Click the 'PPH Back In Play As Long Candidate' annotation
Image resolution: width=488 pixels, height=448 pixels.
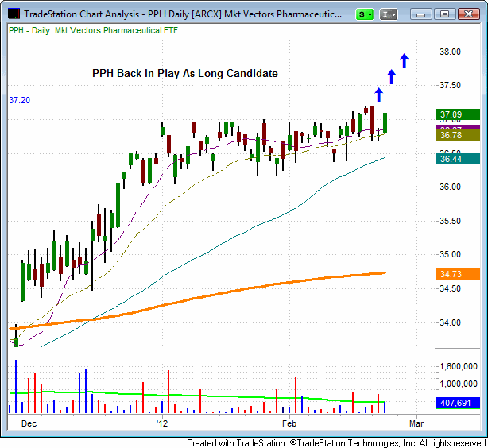pyautogui.click(x=185, y=73)
